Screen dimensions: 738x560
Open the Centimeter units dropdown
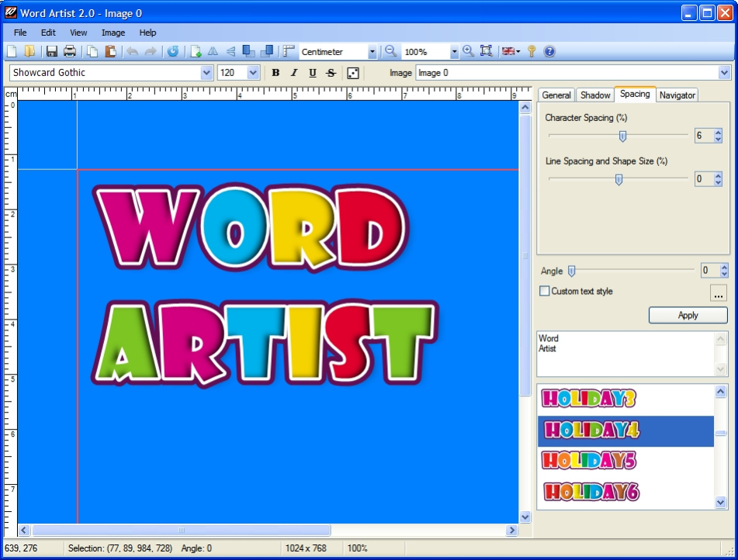coord(372,52)
